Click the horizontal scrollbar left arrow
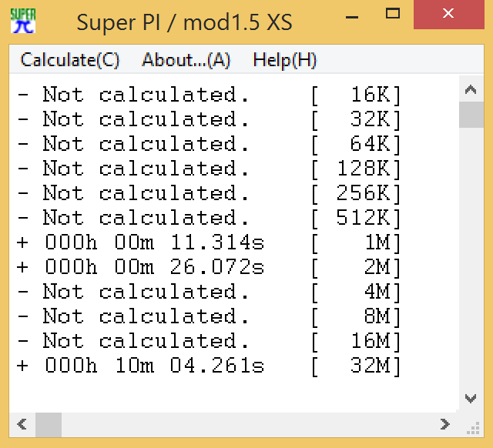This screenshot has height=448, width=493. coord(22,424)
